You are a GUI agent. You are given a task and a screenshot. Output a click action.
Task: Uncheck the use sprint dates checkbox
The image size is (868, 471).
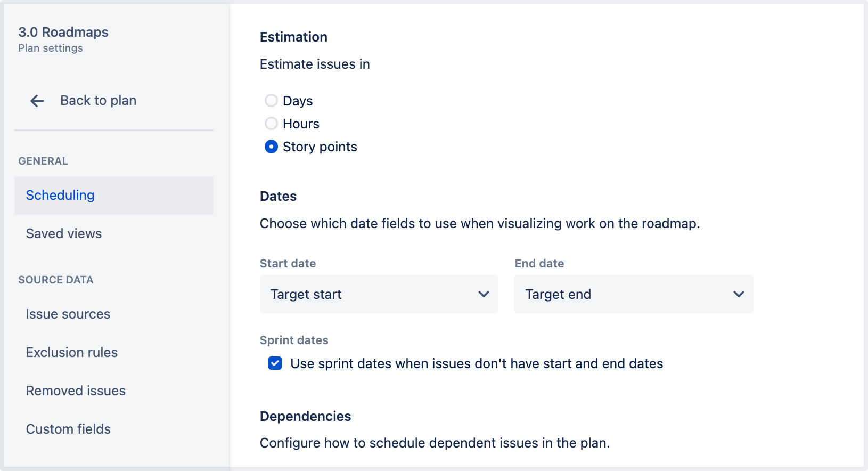(x=275, y=363)
